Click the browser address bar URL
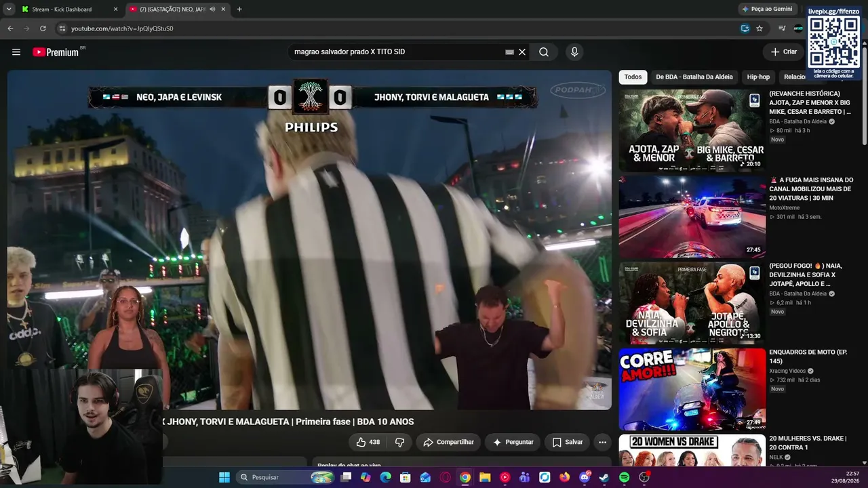 (x=122, y=28)
